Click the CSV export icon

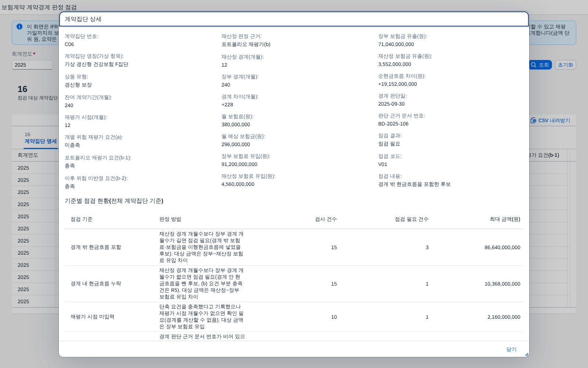(533, 120)
